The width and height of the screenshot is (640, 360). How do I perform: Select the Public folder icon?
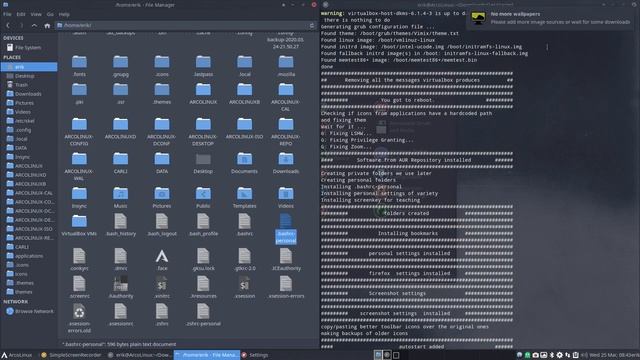203,194
